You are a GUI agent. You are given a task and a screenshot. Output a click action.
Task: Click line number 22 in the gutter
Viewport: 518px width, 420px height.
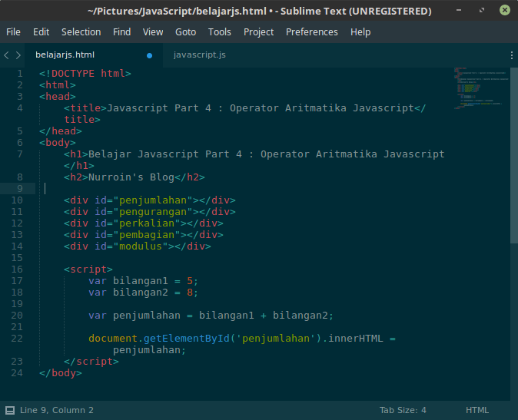click(17, 339)
